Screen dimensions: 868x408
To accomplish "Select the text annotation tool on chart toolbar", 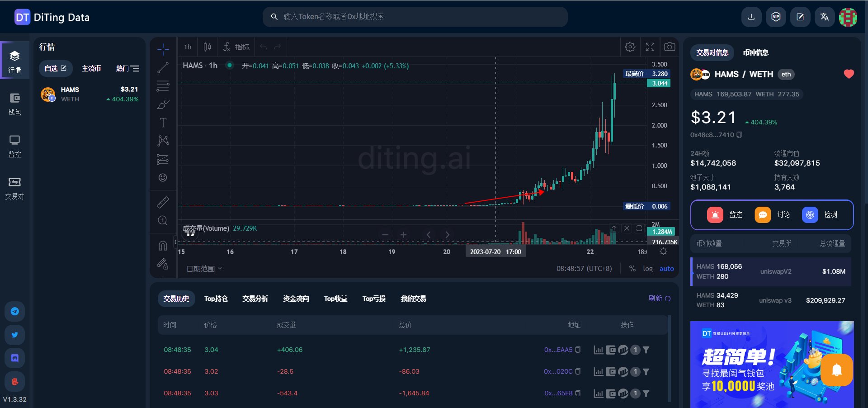I will pos(162,122).
